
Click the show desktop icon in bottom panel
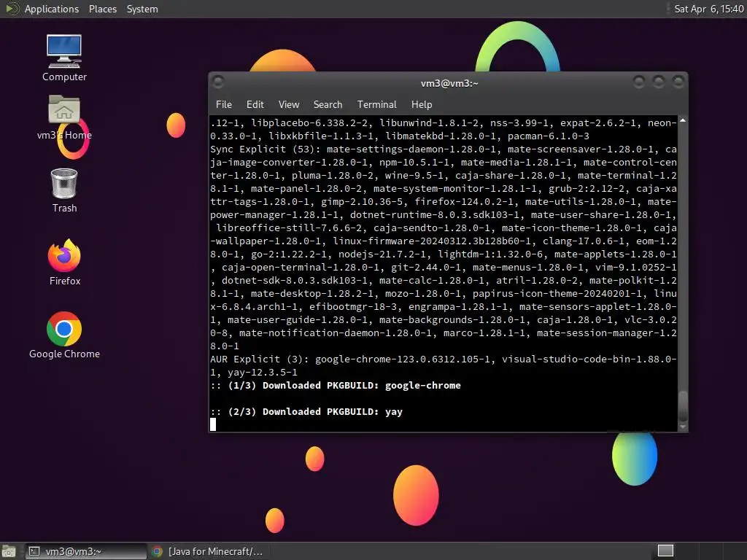[x=9, y=551]
